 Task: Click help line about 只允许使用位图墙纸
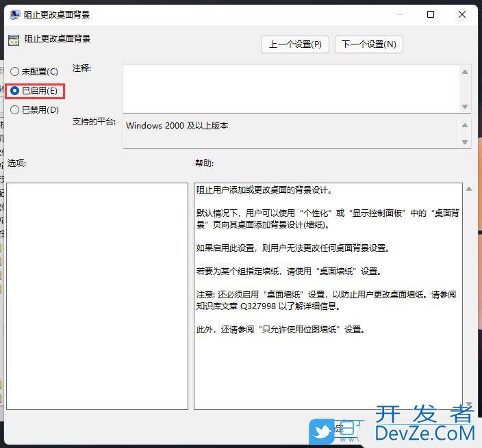pyautogui.click(x=281, y=330)
